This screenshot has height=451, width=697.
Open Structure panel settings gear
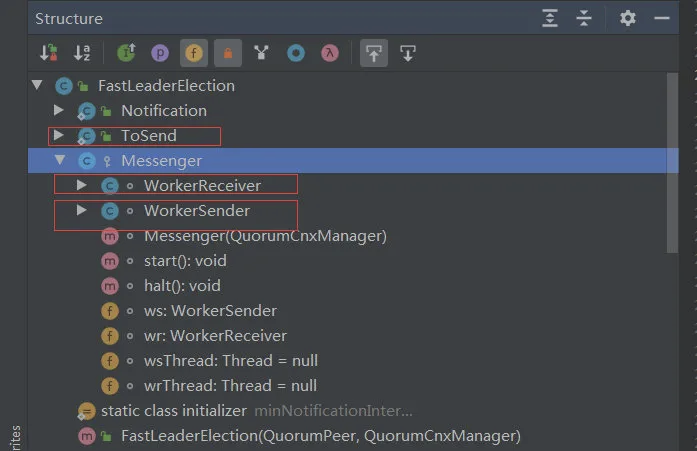(628, 18)
